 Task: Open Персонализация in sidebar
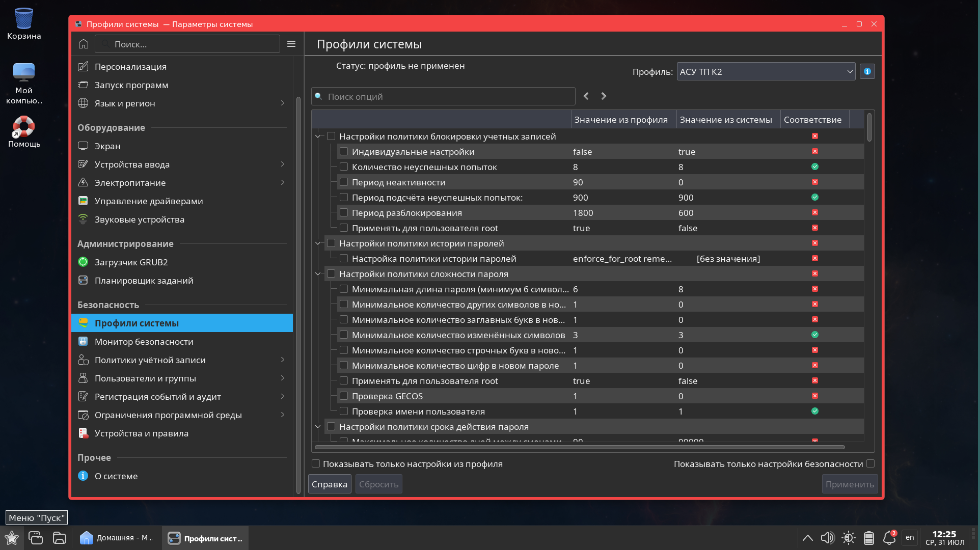tap(130, 67)
